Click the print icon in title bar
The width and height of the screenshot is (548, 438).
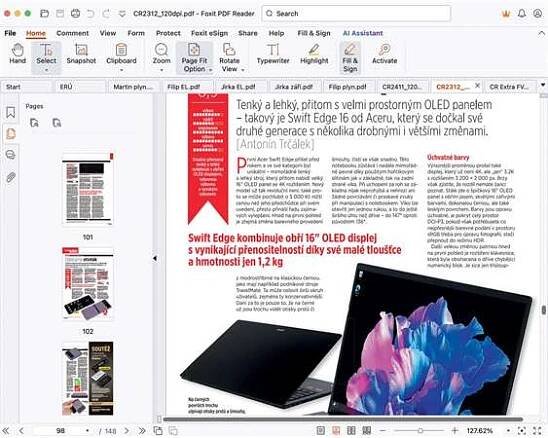(75, 14)
